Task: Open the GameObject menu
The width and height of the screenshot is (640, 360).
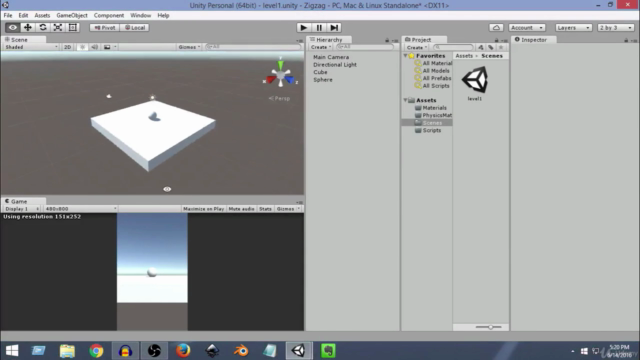Action: (72, 16)
